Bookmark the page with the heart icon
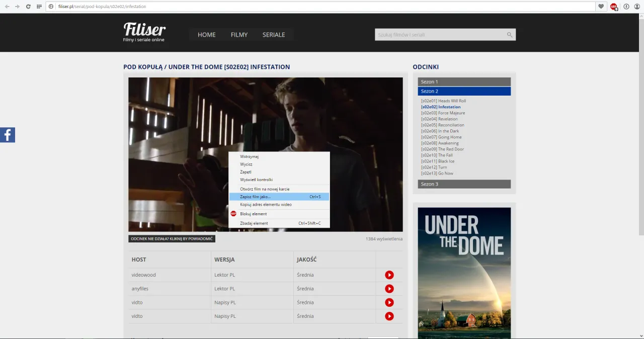Viewport: 644px width, 339px height. (601, 7)
